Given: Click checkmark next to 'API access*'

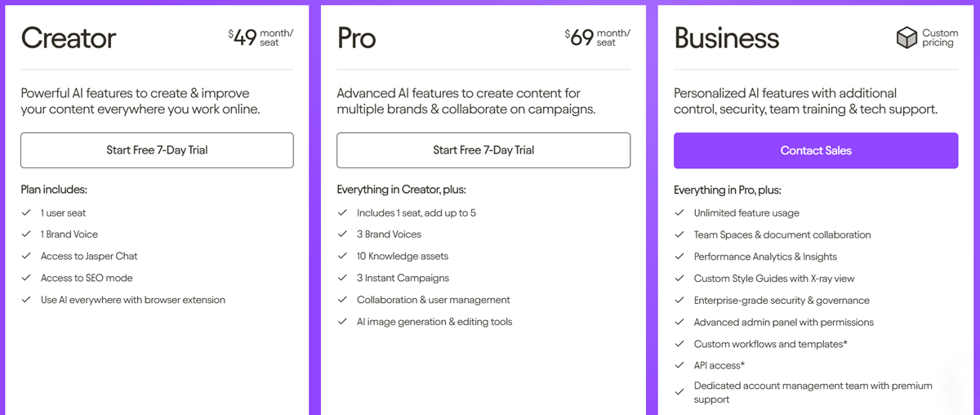Looking at the screenshot, I should pyautogui.click(x=679, y=365).
